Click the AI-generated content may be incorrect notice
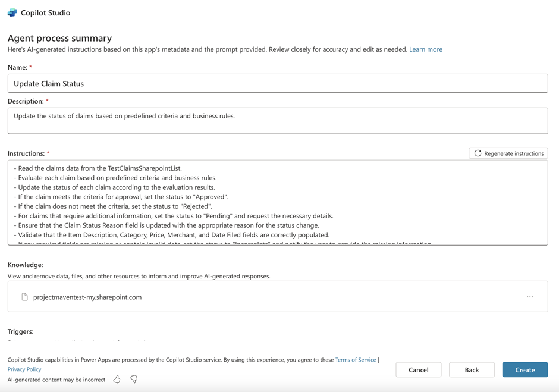Image resolution: width=559 pixels, height=392 pixels. (56, 380)
